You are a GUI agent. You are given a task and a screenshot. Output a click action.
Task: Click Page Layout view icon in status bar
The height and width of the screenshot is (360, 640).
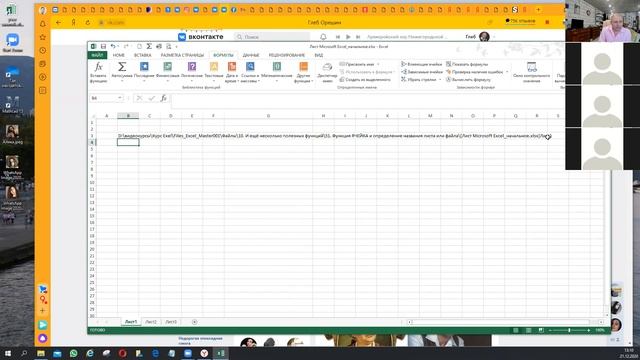pos(529,330)
